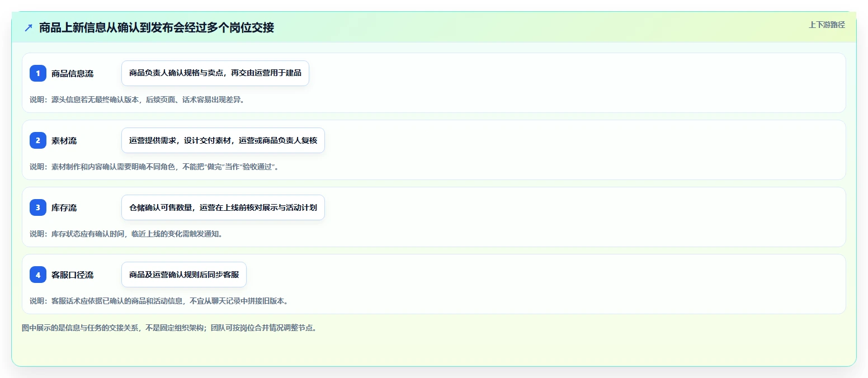Select the 商品信息流 label
The width and height of the screenshot is (868, 378).
[72, 73]
